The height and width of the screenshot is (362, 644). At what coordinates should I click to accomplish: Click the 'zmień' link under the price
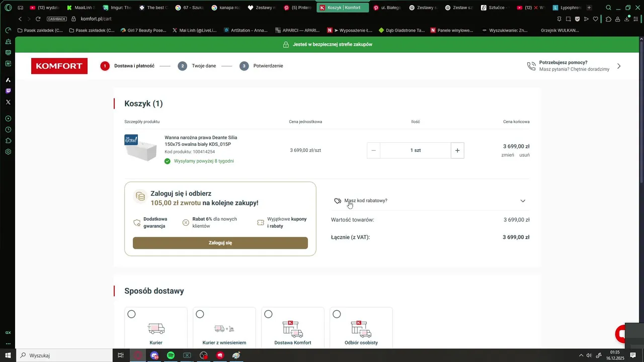pos(508,155)
